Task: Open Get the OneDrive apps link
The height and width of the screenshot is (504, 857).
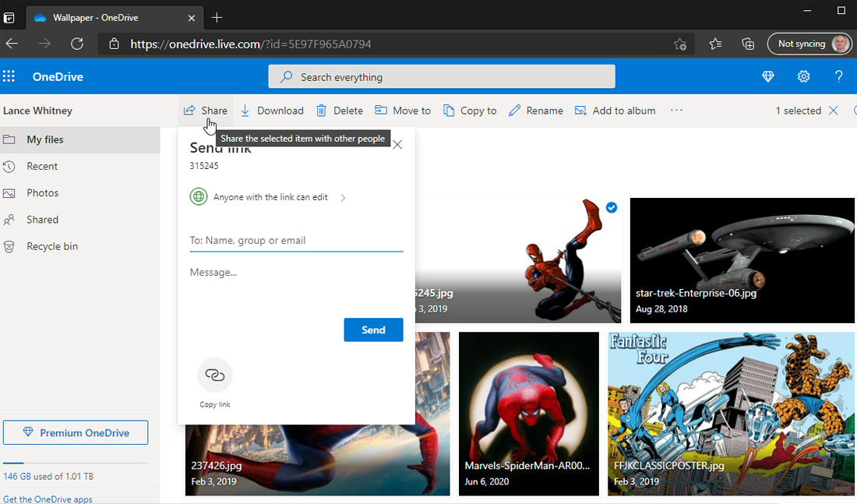Action: [48, 499]
